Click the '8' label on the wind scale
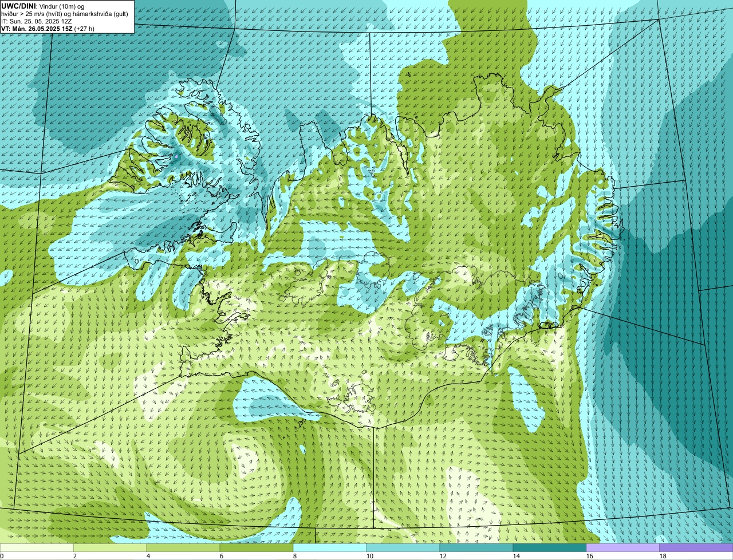The height and width of the screenshot is (560, 733). pyautogui.click(x=295, y=556)
